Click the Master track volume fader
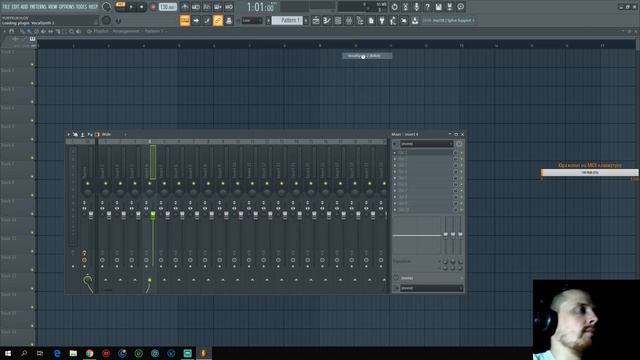Screen dimensions: 640x360 [91, 215]
